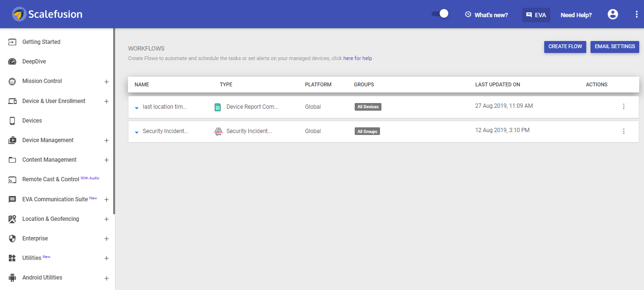Click the EMAIL SETTINGS button

pos(615,47)
